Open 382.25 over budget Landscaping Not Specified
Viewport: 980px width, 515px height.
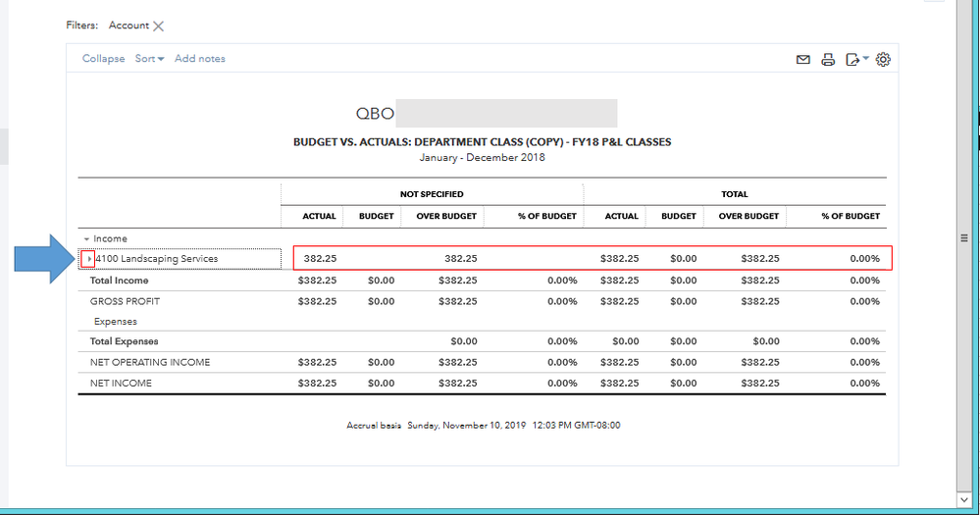point(461,258)
